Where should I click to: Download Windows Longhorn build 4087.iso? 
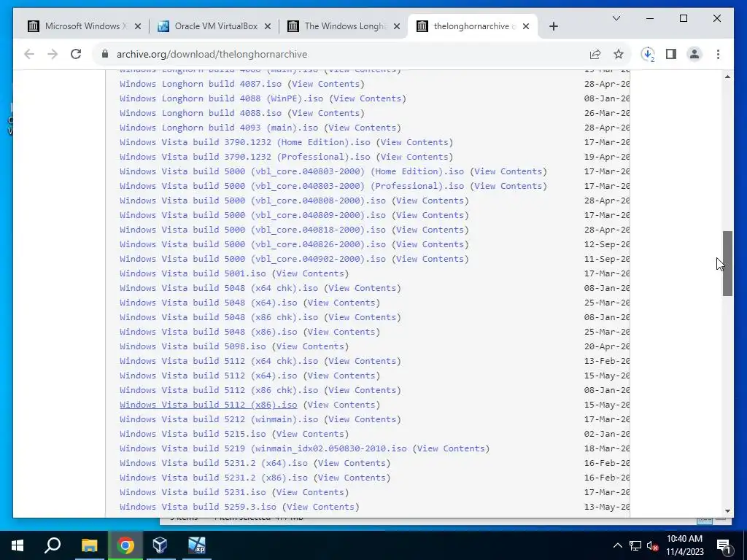pyautogui.click(x=201, y=84)
